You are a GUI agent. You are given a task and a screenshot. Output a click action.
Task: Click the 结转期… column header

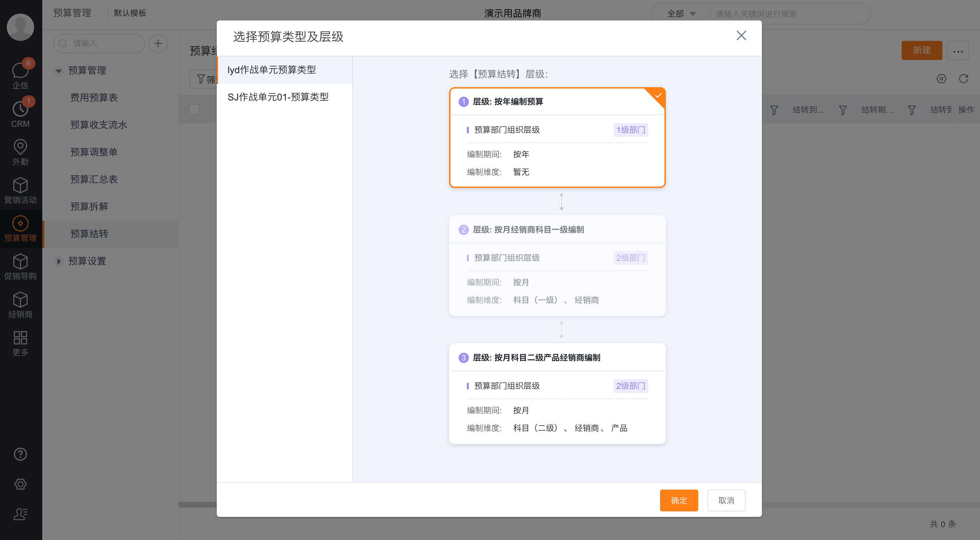point(878,110)
